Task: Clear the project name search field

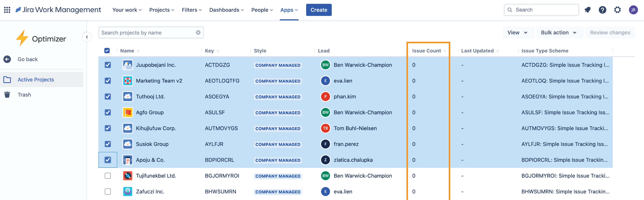Action: tap(198, 32)
